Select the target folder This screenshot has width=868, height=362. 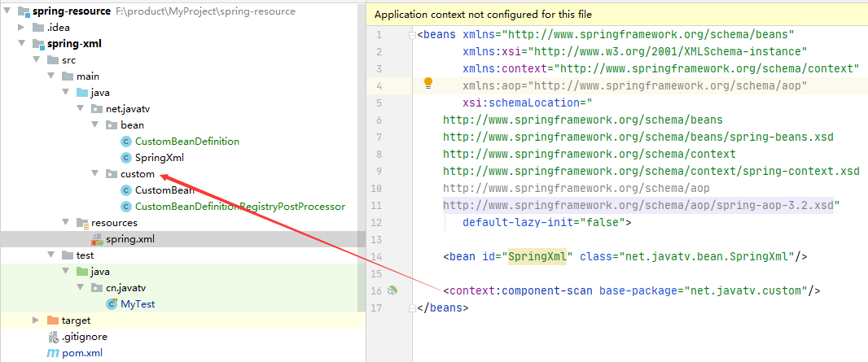click(x=76, y=321)
